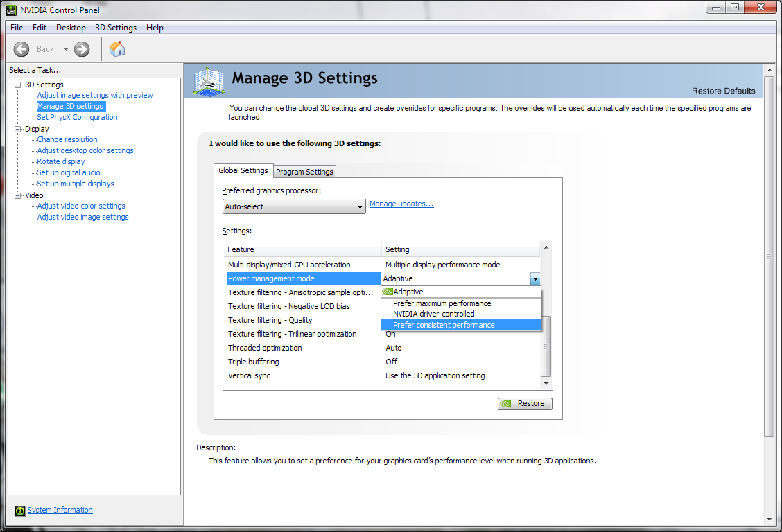Switch to the Global Settings tab
Screen dimensions: 782x532
[243, 170]
